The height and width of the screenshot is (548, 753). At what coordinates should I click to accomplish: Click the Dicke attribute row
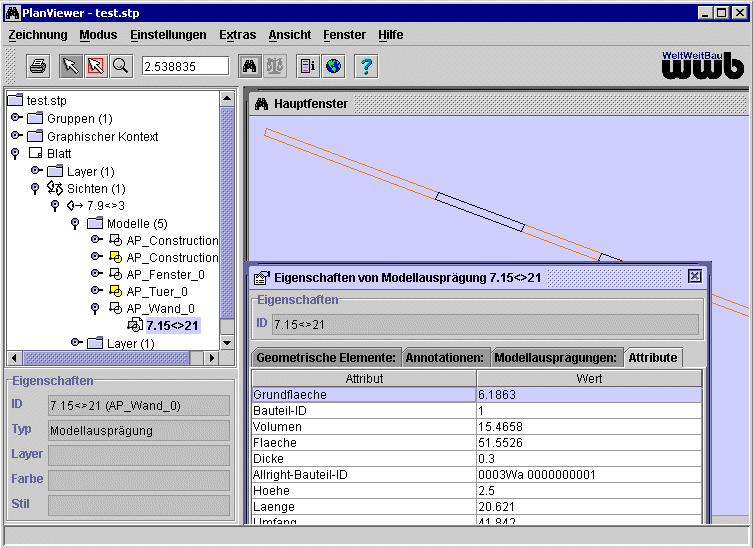tap(476, 459)
